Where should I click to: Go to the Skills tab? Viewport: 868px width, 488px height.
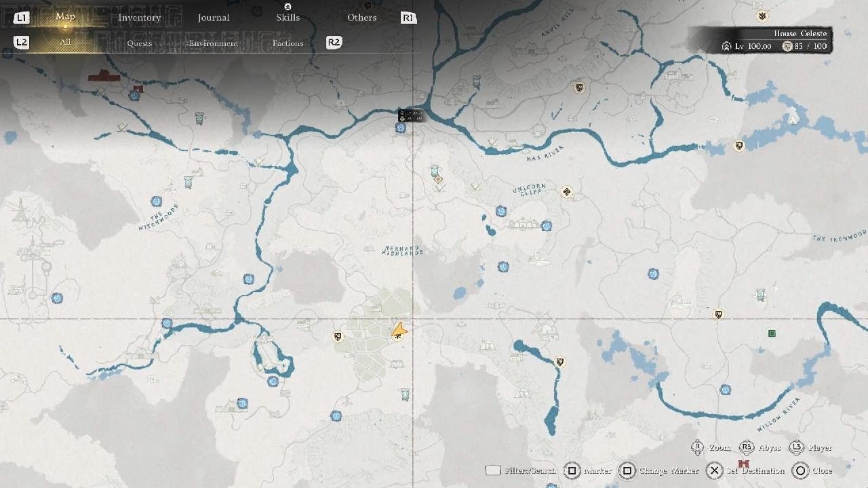288,18
